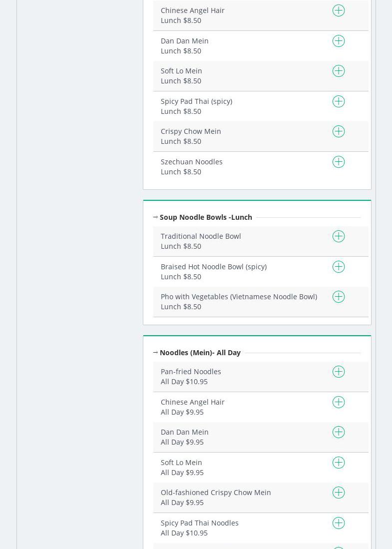Add Szechuan Noodles using plus icon
Viewport: 392px width, 549px height.
339,162
